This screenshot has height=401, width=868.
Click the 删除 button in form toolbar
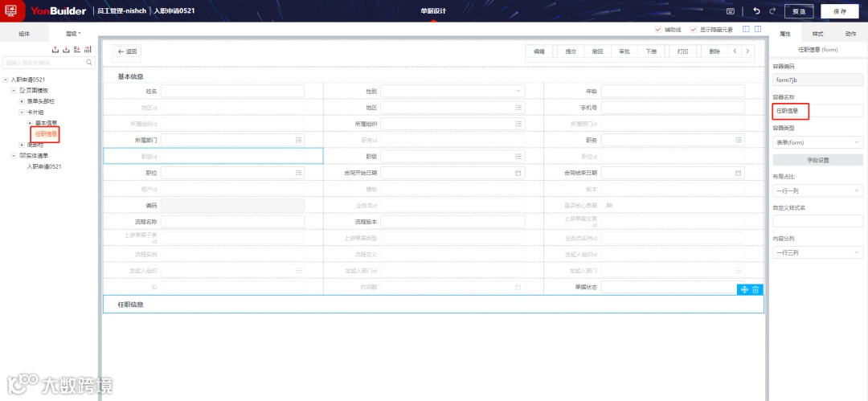click(714, 51)
